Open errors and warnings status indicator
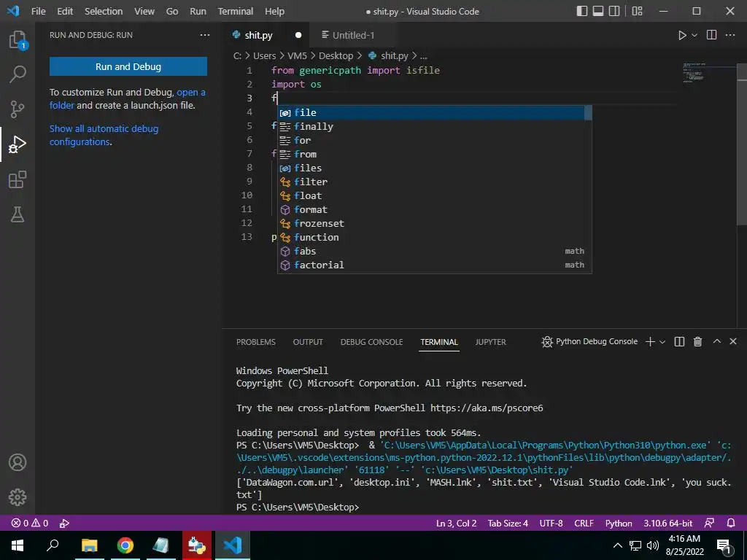Viewport: 747px width, 560px height. coord(29,524)
